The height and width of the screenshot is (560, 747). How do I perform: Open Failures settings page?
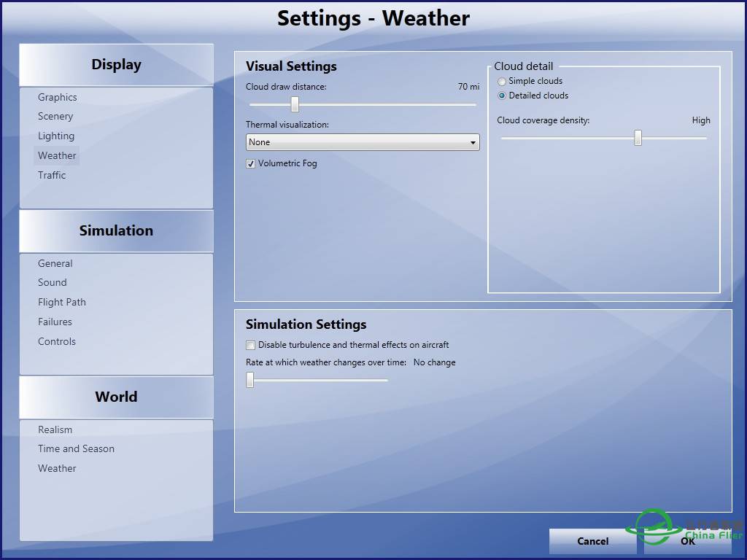(x=55, y=322)
